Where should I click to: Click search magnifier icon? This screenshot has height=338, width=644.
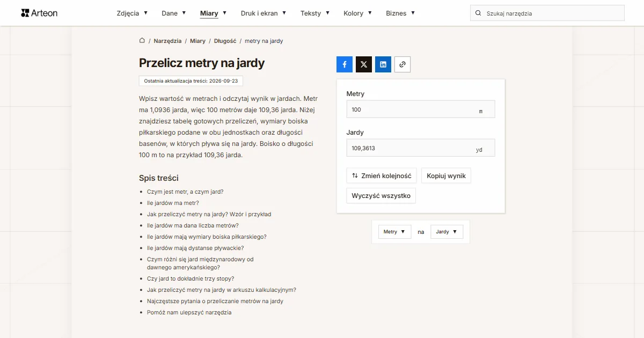478,13
